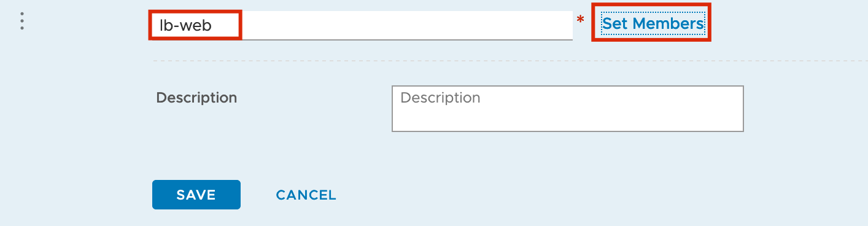Click the Set Members link
The width and height of the screenshot is (868, 226).
click(x=653, y=23)
